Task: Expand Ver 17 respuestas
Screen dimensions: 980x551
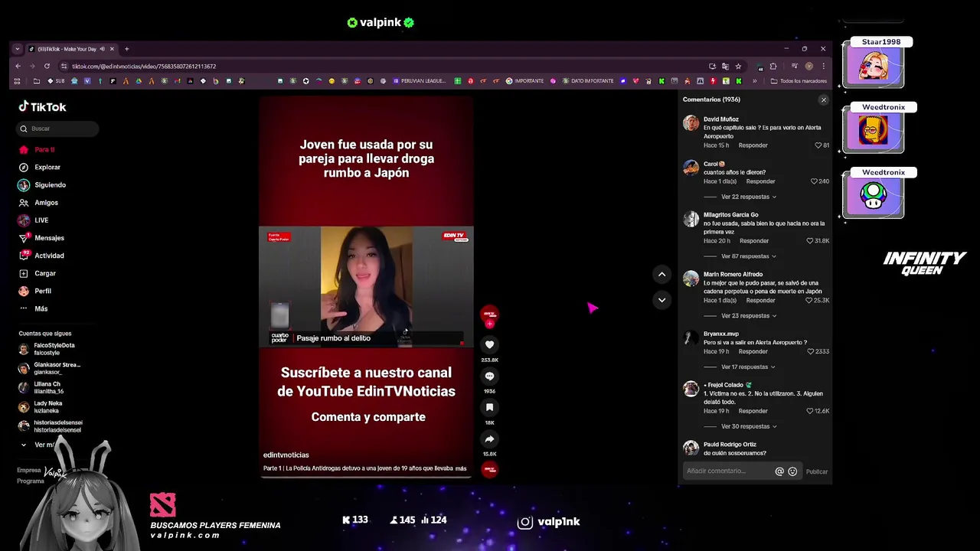Action: [748, 367]
